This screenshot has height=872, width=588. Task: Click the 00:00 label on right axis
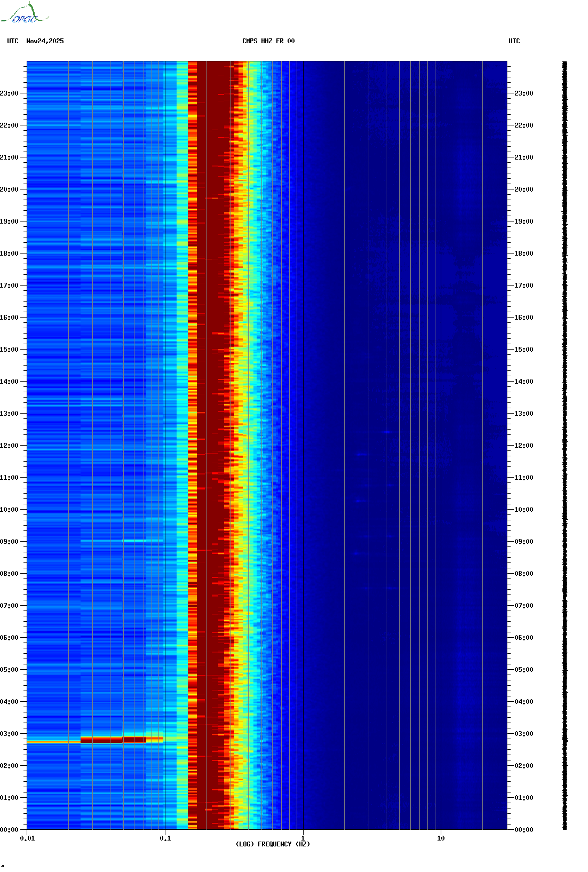tap(523, 830)
